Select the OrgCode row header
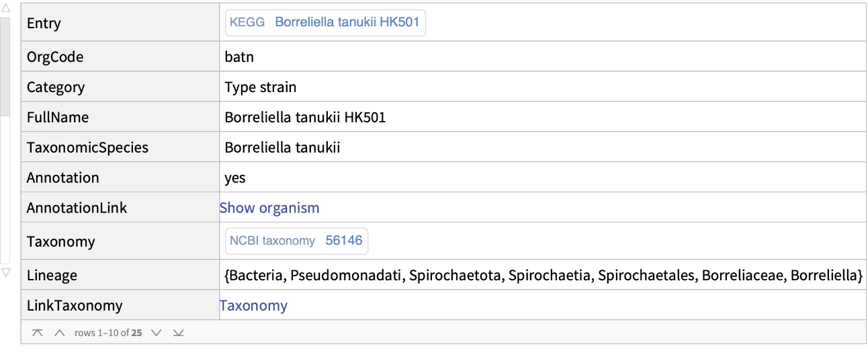This screenshot has width=868, height=363. [x=55, y=56]
